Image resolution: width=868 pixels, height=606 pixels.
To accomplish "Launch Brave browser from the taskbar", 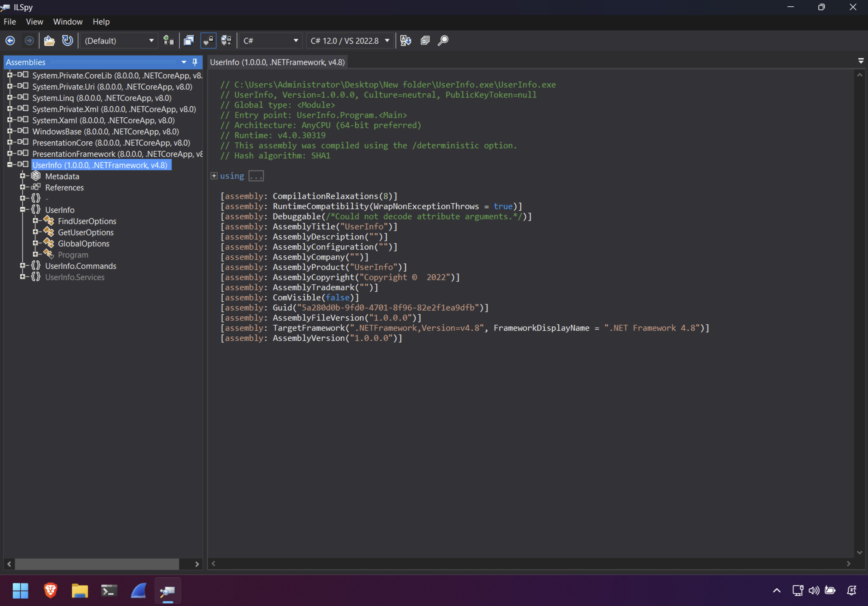I will [x=50, y=591].
